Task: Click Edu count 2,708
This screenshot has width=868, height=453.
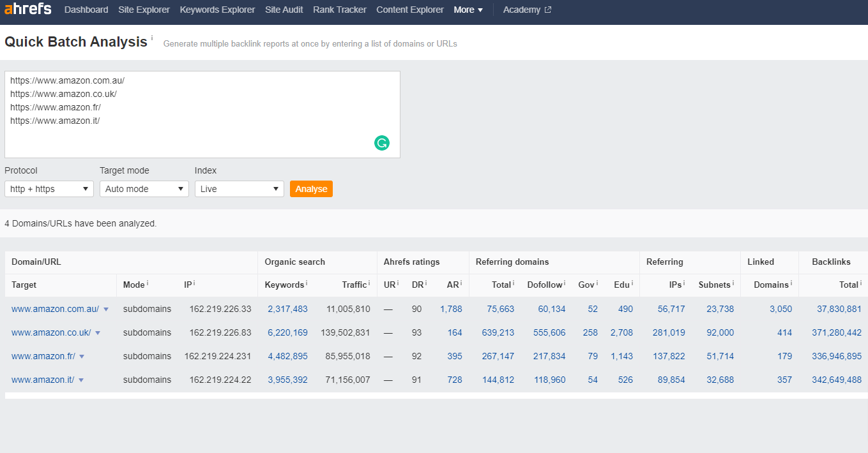Action: (x=621, y=332)
